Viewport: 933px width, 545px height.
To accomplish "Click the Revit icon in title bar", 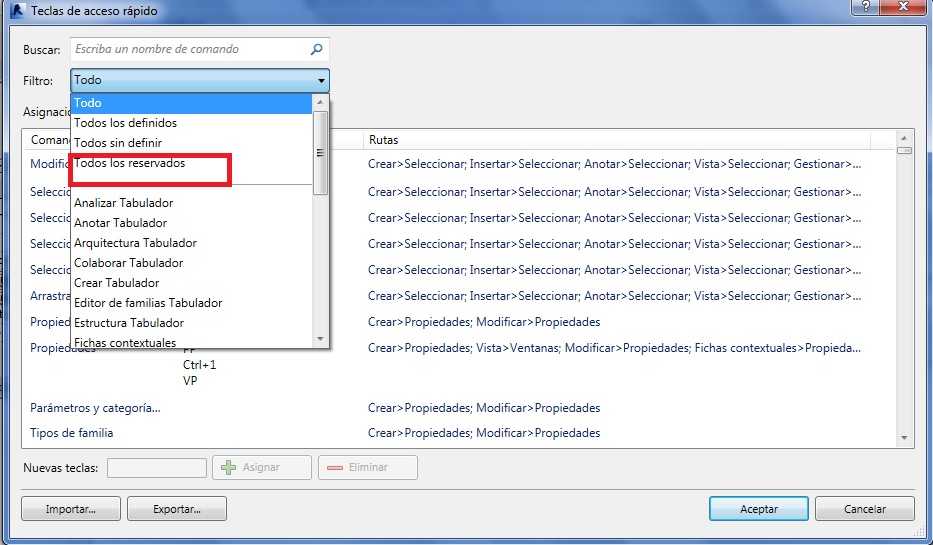I will (16, 10).
